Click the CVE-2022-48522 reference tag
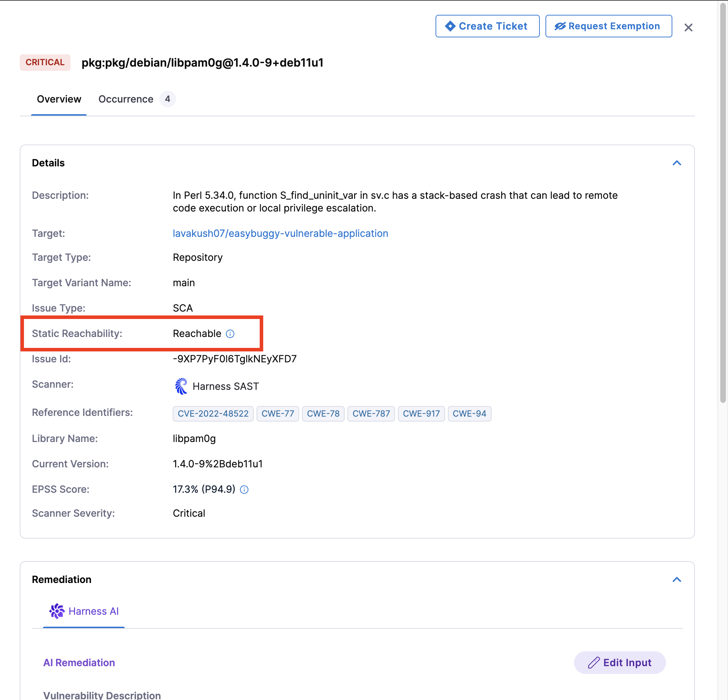Viewport: 728px width, 700px height. [213, 413]
